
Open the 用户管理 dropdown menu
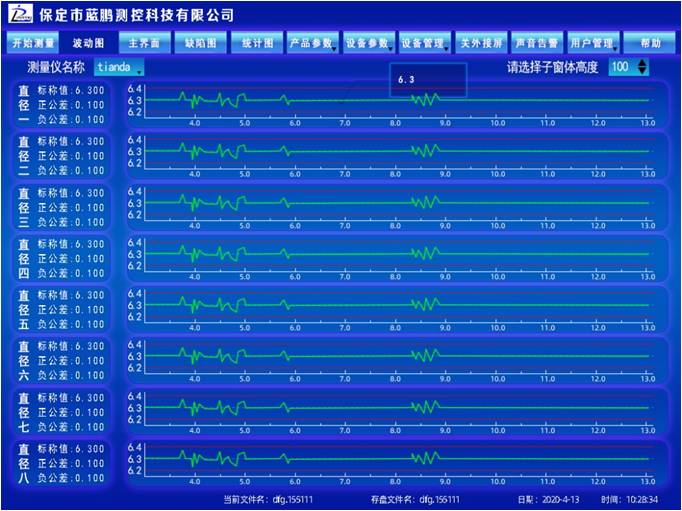592,43
